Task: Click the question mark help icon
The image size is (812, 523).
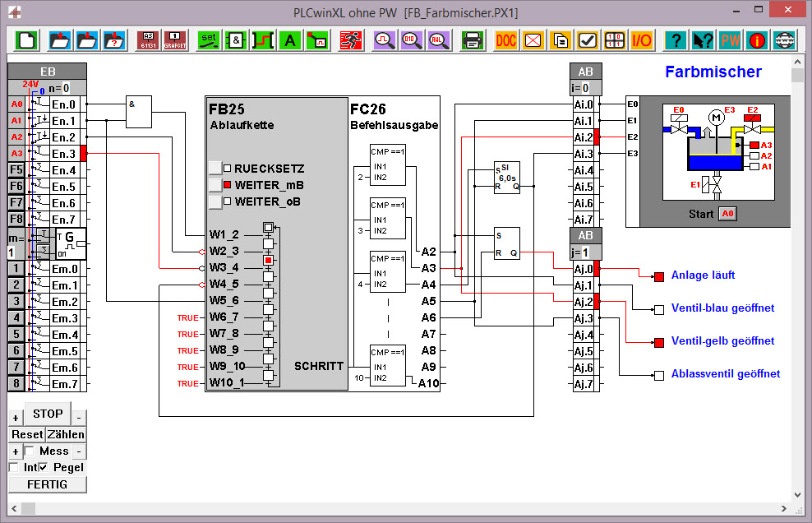Action: [x=676, y=39]
